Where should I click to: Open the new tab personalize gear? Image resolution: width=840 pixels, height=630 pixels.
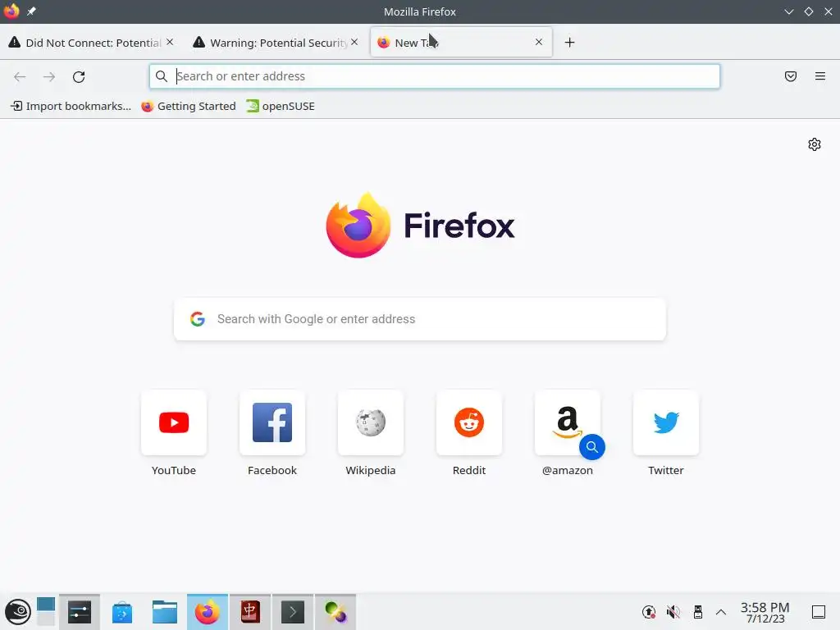coord(815,144)
